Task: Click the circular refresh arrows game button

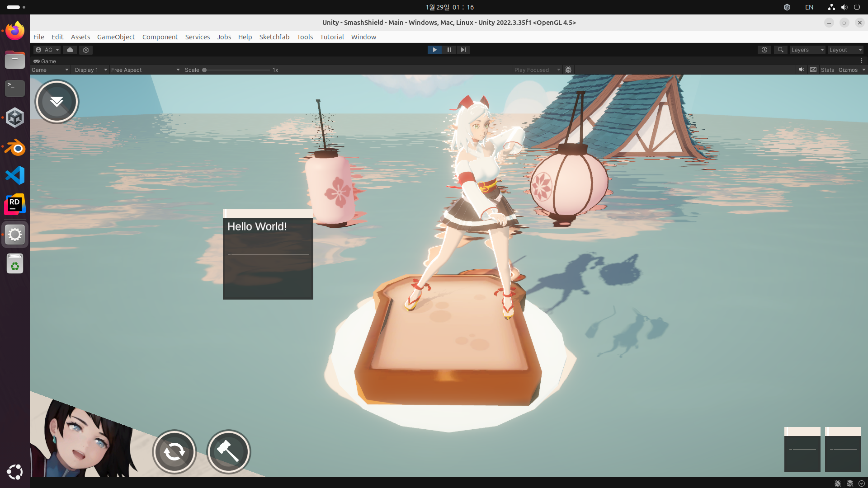Action: 175,451
